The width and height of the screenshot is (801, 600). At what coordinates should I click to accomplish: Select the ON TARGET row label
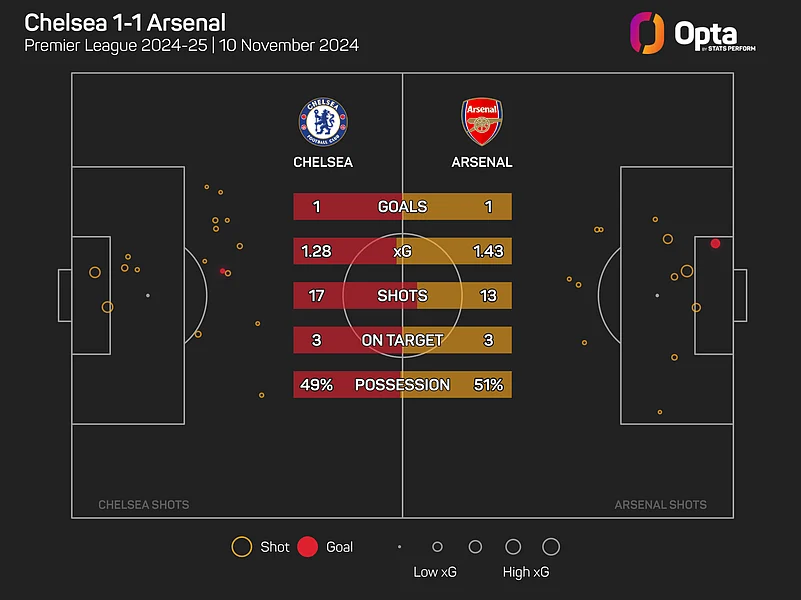click(402, 340)
